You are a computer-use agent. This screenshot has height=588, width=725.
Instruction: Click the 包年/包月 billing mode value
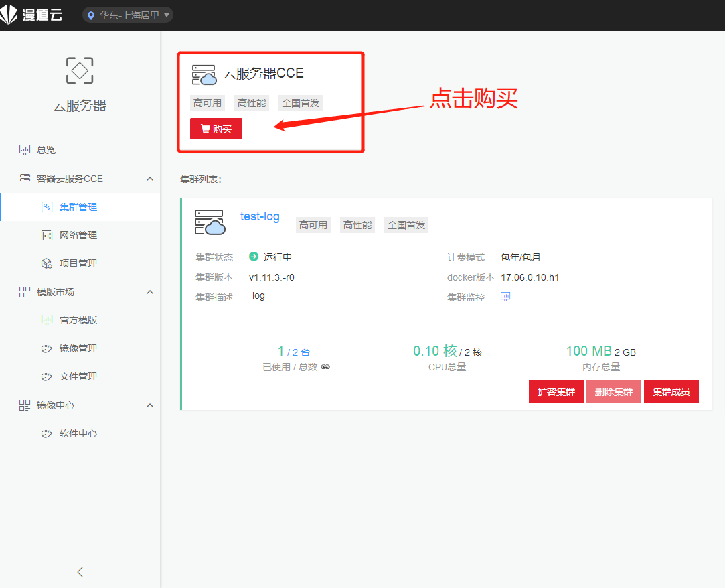pyautogui.click(x=521, y=257)
